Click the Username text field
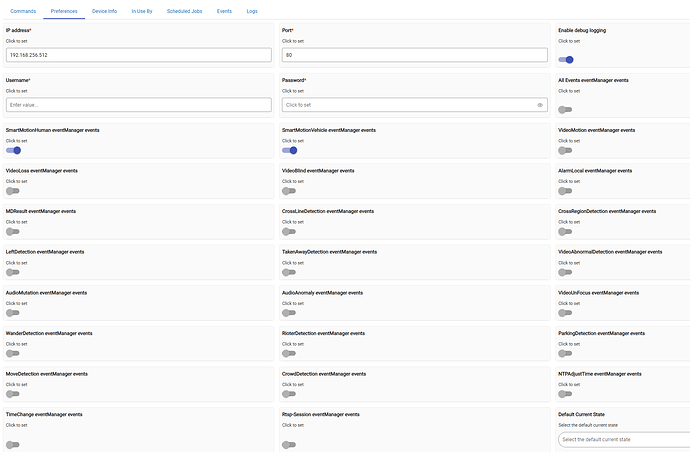 pyautogui.click(x=138, y=104)
